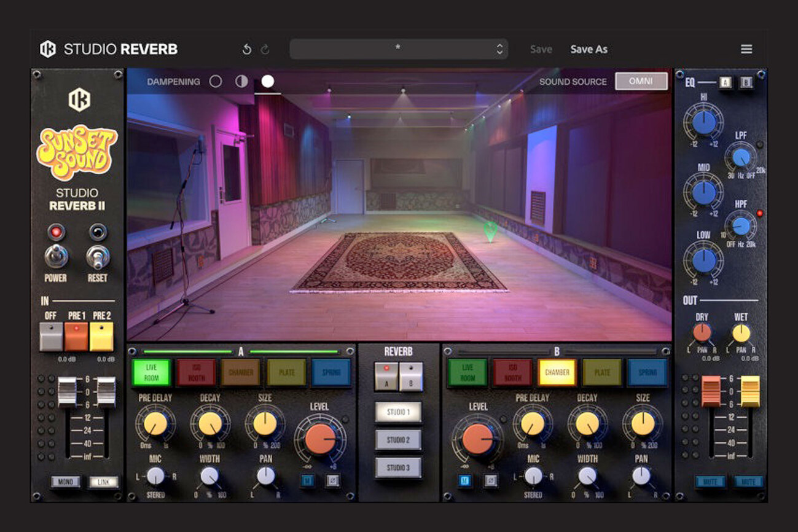Select LIVE ROOM in reverb A

tap(151, 372)
